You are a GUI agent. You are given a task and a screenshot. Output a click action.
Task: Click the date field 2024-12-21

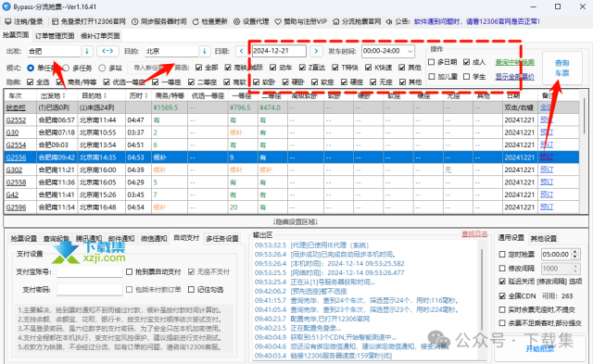[279, 51]
